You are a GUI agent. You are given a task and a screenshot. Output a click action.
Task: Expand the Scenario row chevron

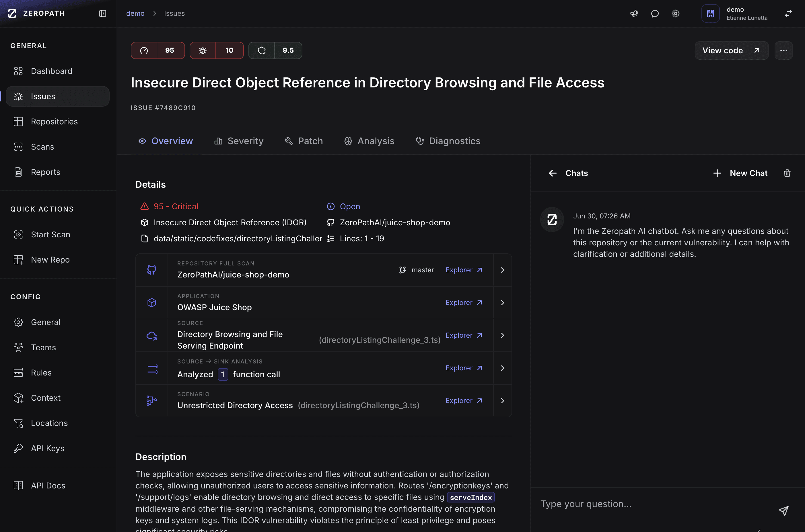(x=502, y=401)
